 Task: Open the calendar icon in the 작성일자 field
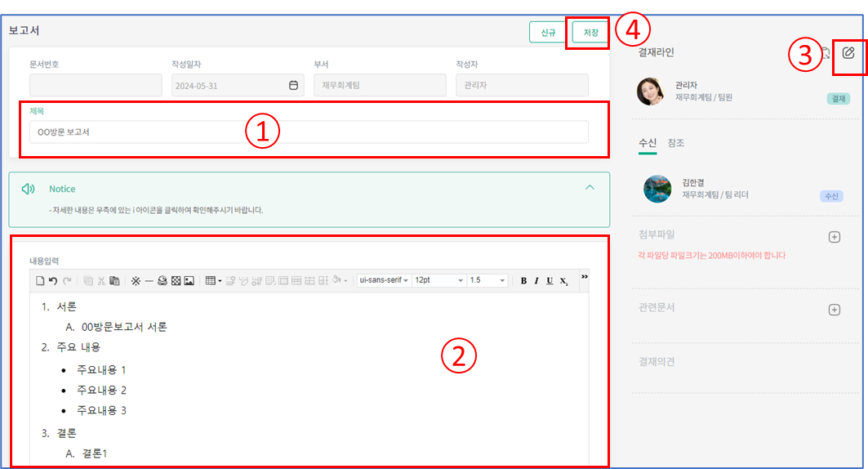coord(293,85)
